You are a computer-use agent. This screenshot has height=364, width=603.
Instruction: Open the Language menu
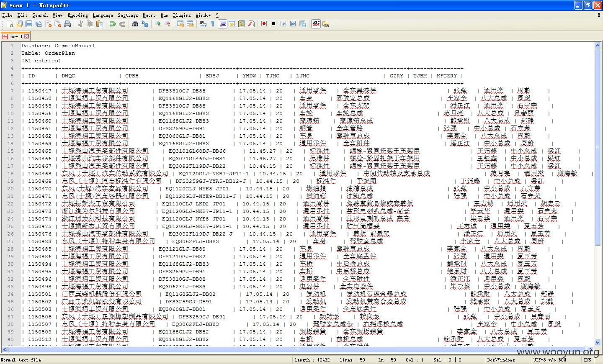103,15
